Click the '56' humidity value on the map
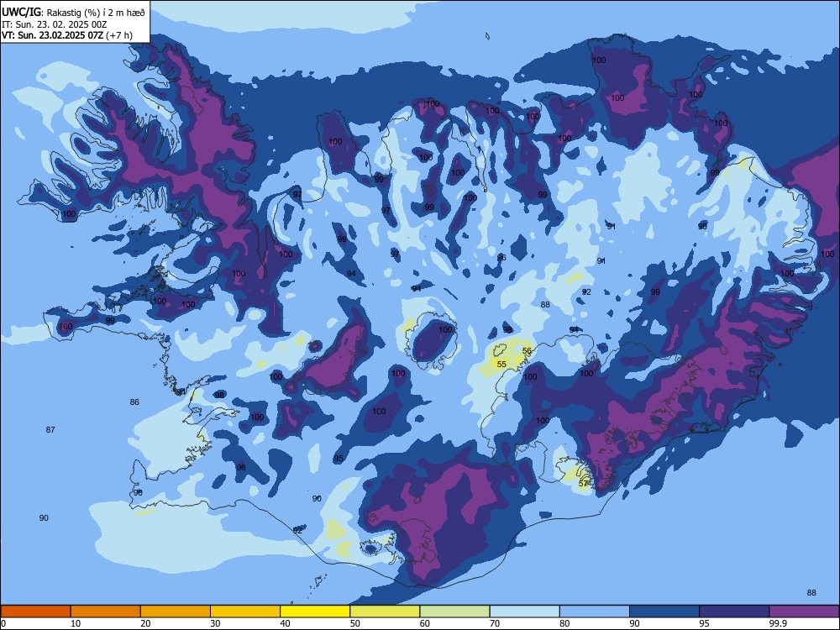Image resolution: width=840 pixels, height=630 pixels. [x=527, y=351]
